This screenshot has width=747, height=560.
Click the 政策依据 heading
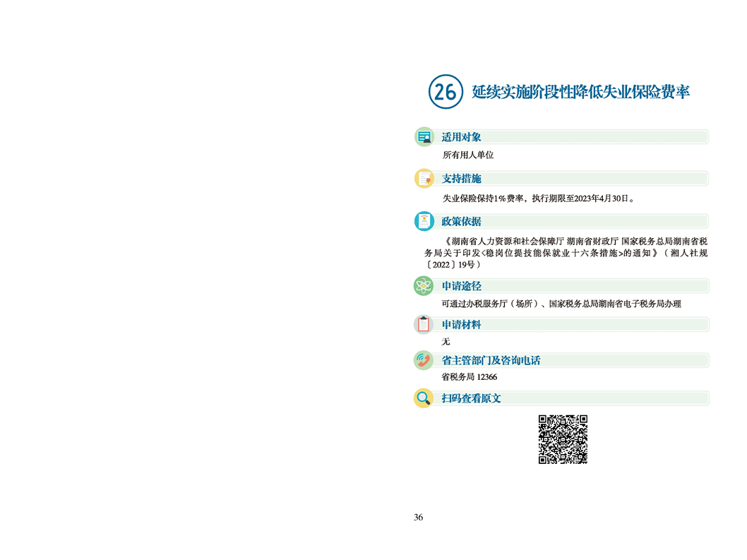[461, 222]
